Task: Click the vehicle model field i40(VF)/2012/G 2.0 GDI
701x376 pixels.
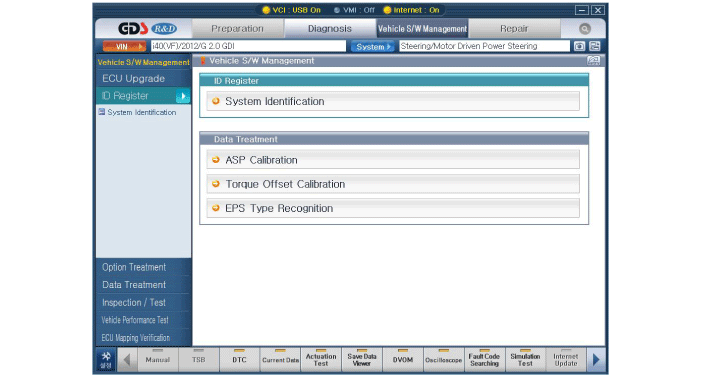Action: pyautogui.click(x=248, y=46)
